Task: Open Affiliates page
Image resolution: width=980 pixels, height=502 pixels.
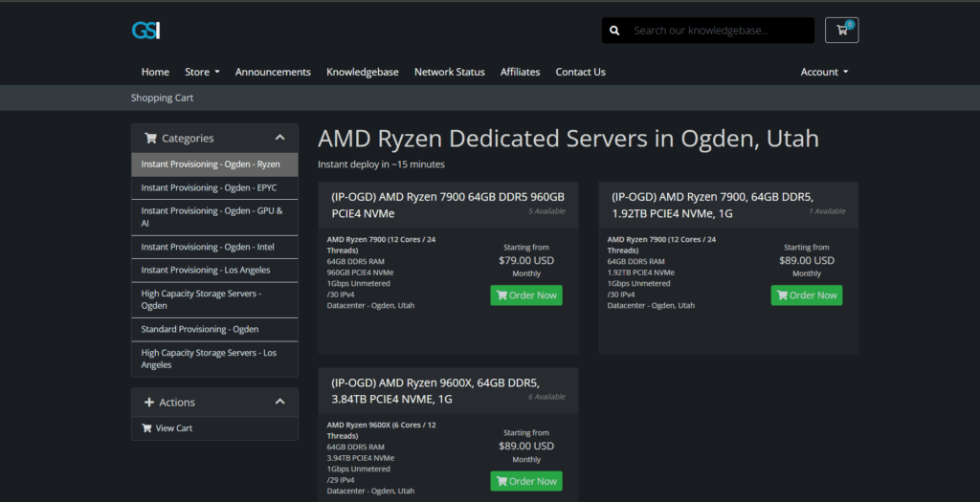Action: click(520, 72)
